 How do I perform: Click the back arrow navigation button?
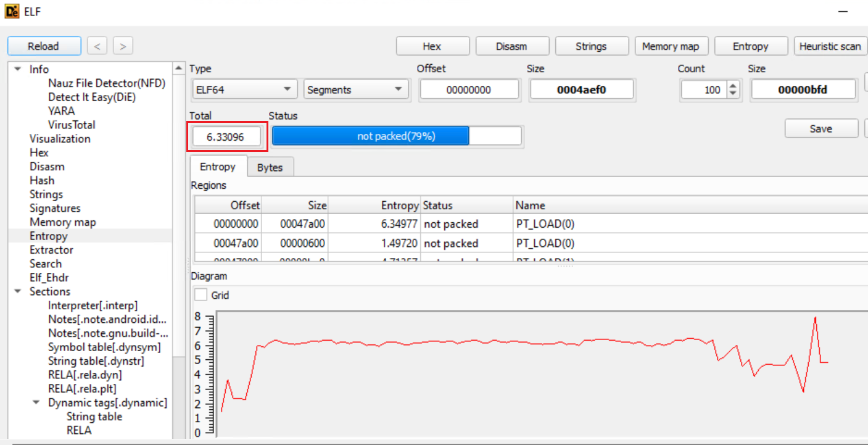(x=97, y=46)
